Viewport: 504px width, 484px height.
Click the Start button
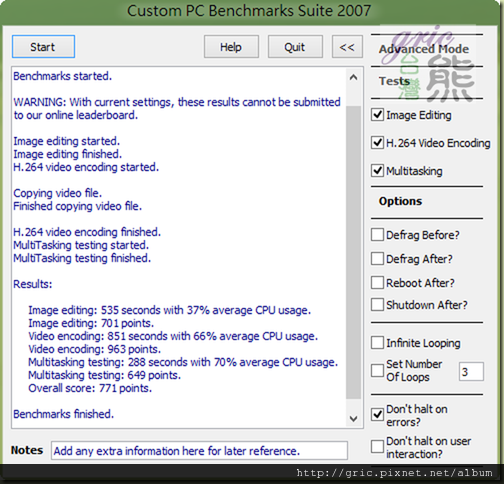[x=43, y=47]
